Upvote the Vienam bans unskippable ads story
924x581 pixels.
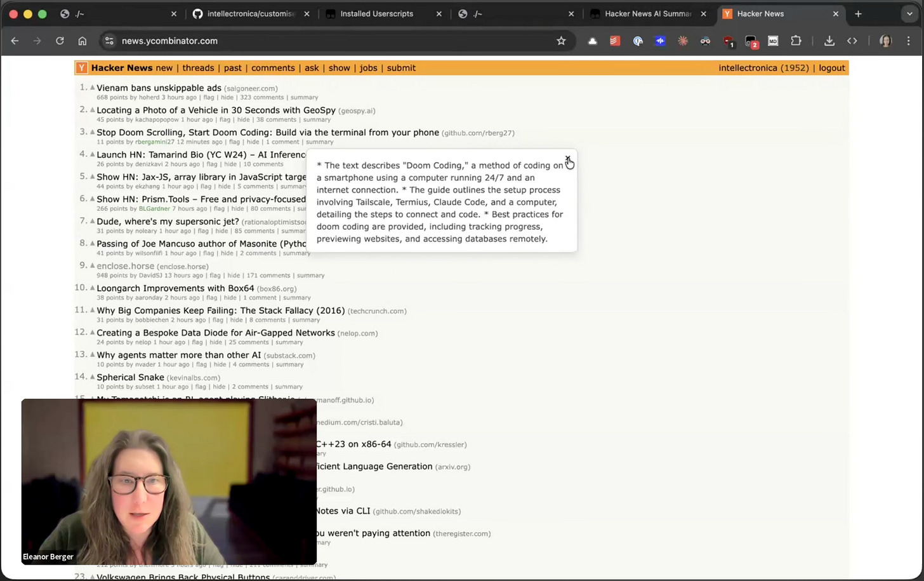[x=92, y=88]
